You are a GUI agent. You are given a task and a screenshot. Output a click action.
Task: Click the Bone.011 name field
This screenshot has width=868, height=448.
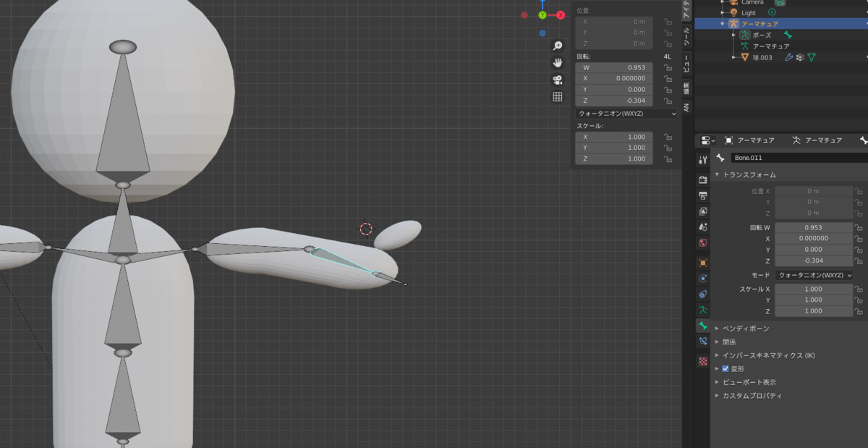[799, 157]
